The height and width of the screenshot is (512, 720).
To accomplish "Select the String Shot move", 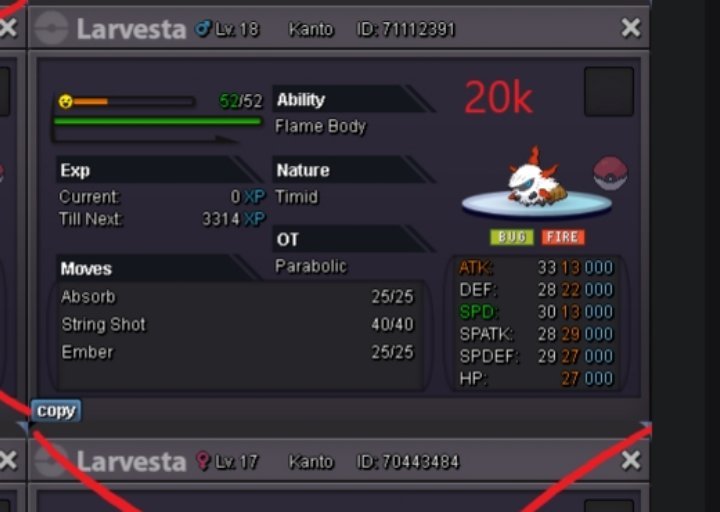I will click(237, 324).
